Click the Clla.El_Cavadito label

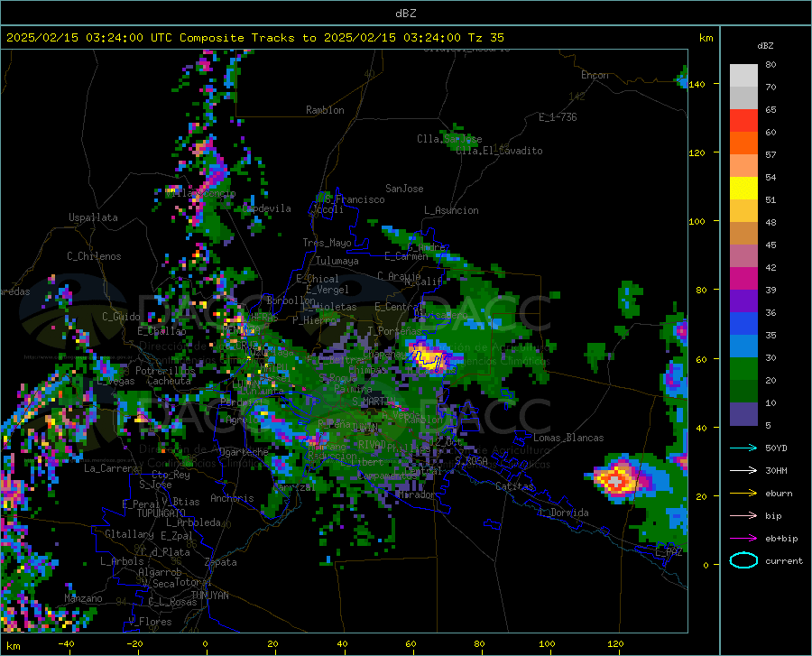tap(499, 151)
